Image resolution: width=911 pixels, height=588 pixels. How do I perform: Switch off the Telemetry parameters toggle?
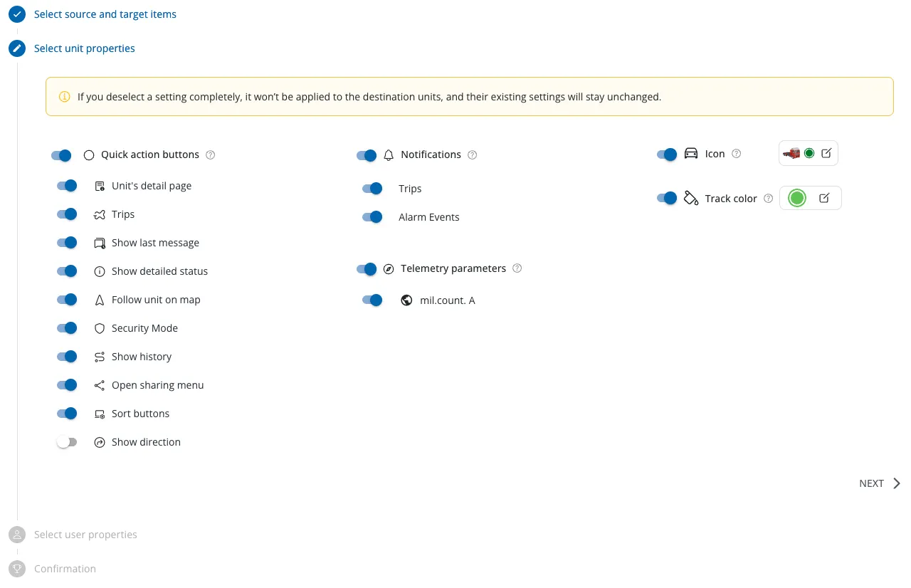tap(367, 269)
